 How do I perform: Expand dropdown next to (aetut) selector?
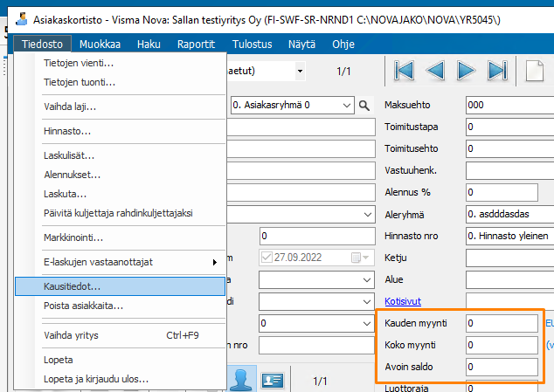point(300,71)
